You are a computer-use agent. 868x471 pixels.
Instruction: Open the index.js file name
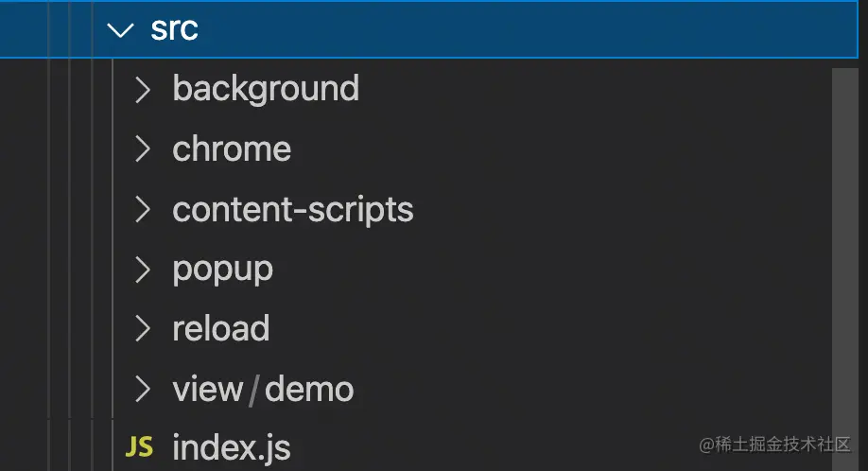pyautogui.click(x=232, y=447)
